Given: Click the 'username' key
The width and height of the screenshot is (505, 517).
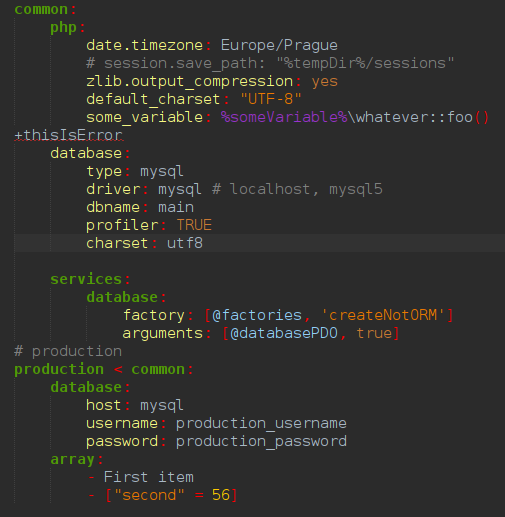Looking at the screenshot, I should click(x=122, y=424).
